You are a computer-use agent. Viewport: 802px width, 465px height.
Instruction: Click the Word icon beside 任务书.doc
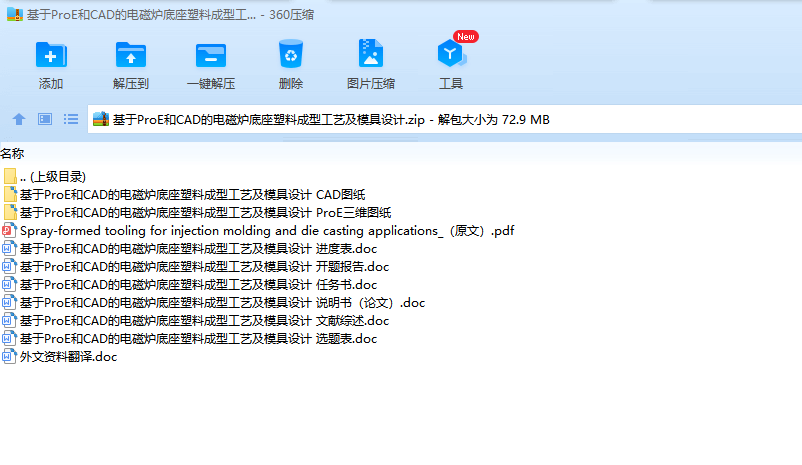tap(10, 284)
